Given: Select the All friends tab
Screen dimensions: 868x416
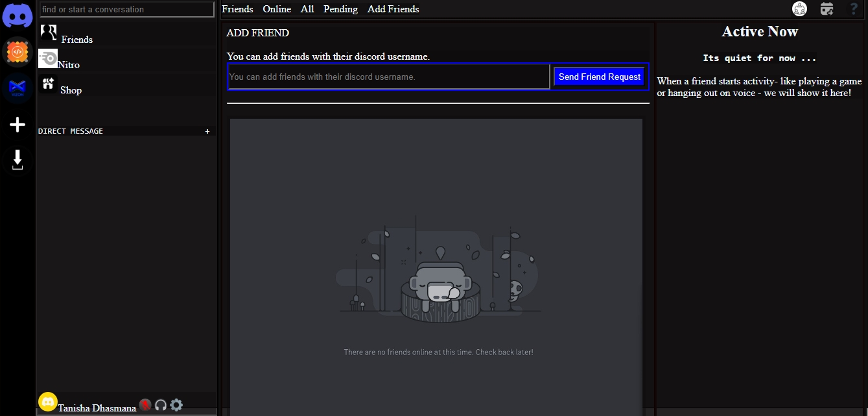Looking at the screenshot, I should (x=307, y=9).
